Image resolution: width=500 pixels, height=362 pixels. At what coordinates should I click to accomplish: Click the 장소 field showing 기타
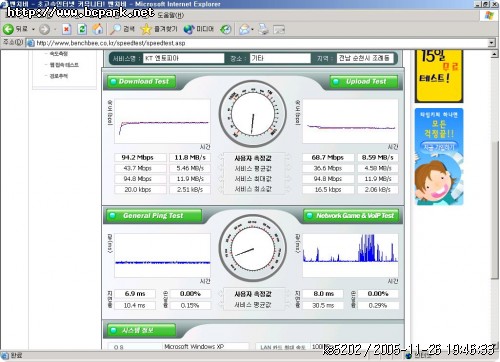coord(280,58)
